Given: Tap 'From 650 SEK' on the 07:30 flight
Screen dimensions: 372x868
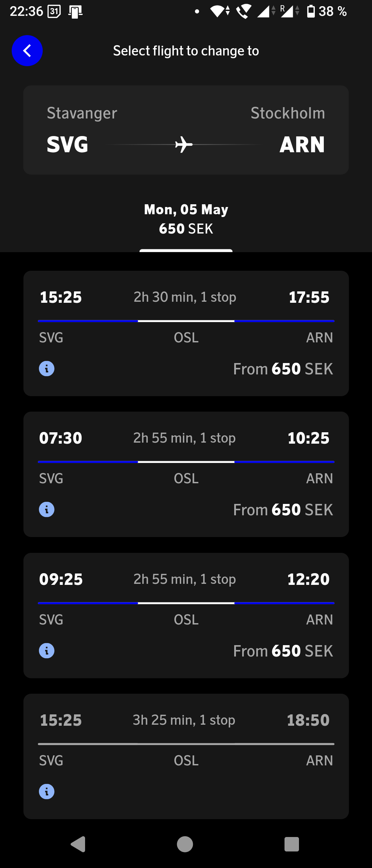Looking at the screenshot, I should [283, 510].
